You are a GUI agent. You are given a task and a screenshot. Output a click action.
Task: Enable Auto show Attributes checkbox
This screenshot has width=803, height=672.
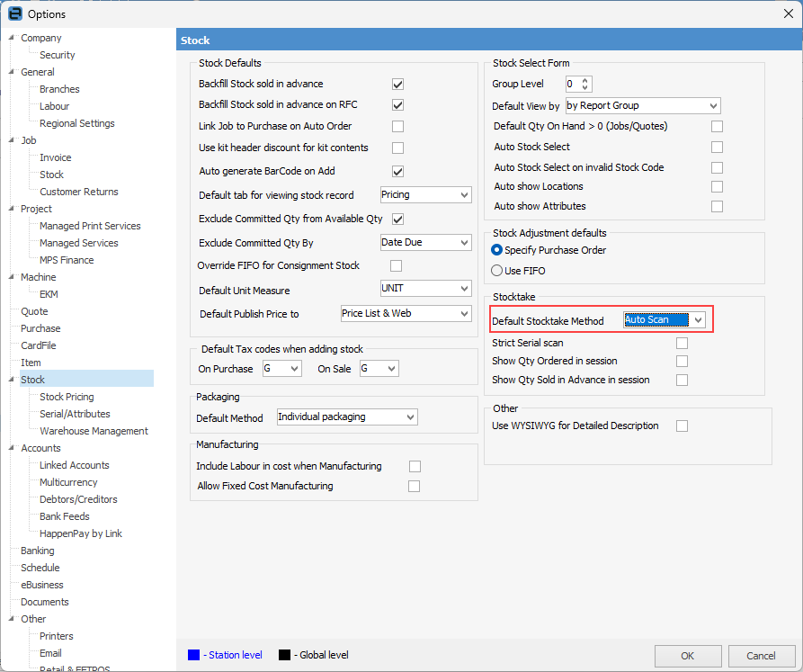click(x=717, y=206)
